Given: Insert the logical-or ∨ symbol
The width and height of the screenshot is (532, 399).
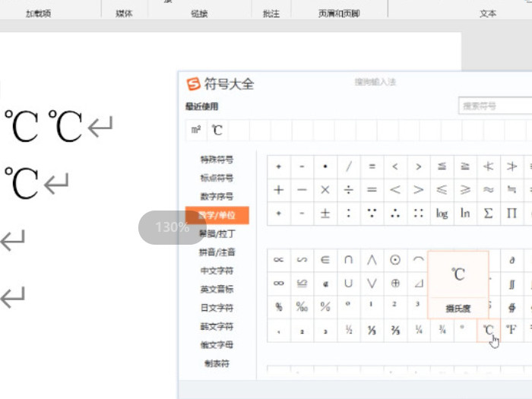Looking at the screenshot, I should [x=372, y=283].
